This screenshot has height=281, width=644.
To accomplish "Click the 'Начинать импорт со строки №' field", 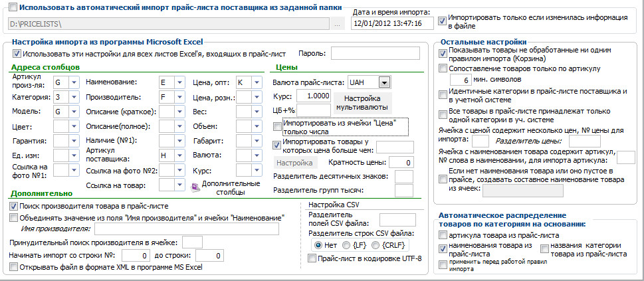I will click(136, 256).
